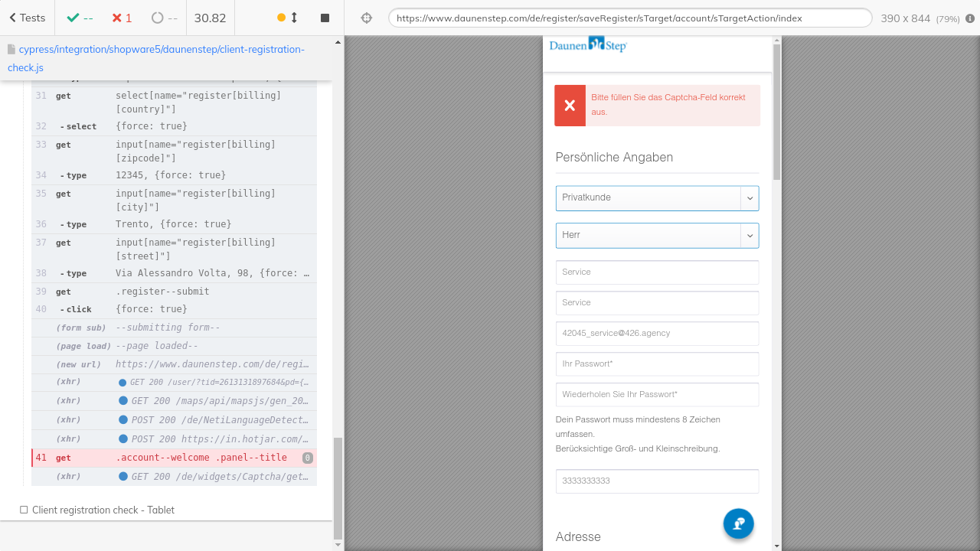This screenshot has height=551, width=980.
Task: Open the floating chat support button
Action: (x=738, y=524)
